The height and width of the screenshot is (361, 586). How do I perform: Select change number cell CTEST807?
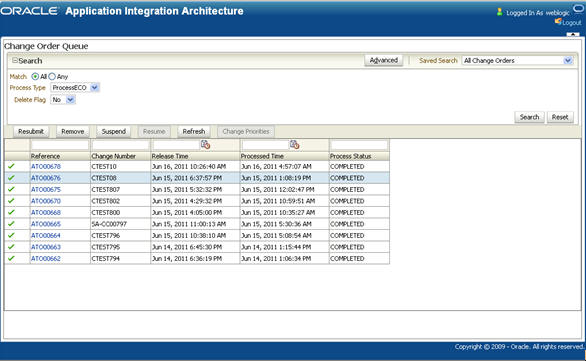pyautogui.click(x=105, y=189)
